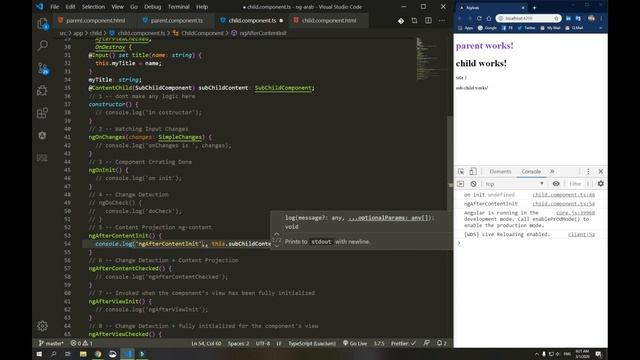
Task: Click the LinkedIn extension icon in the browser
Action: [x=568, y=18]
